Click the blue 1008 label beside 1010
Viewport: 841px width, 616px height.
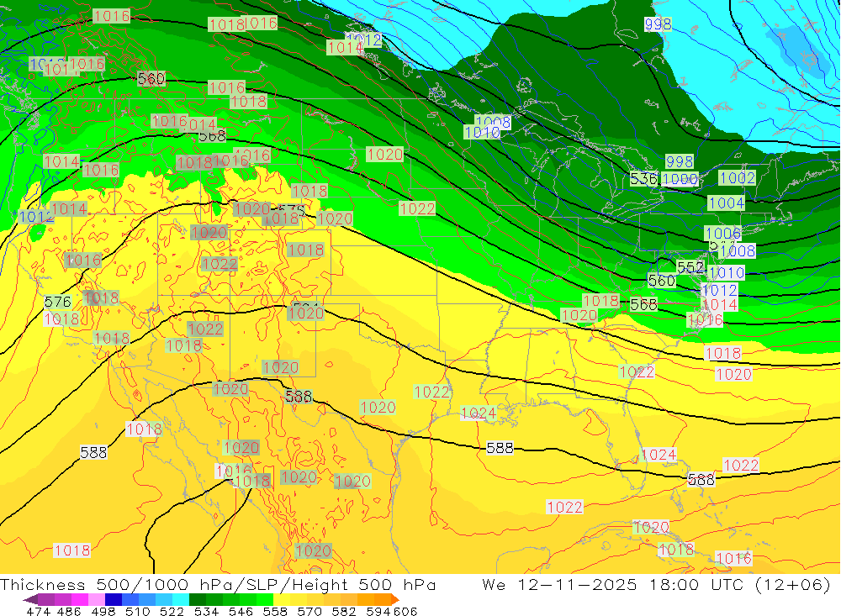pyautogui.click(x=492, y=122)
